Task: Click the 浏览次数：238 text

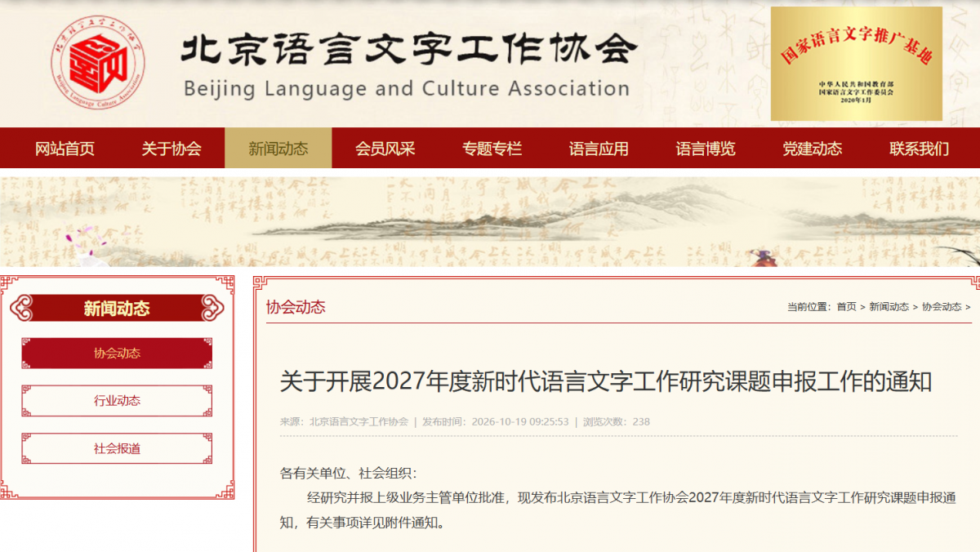Action: click(617, 422)
